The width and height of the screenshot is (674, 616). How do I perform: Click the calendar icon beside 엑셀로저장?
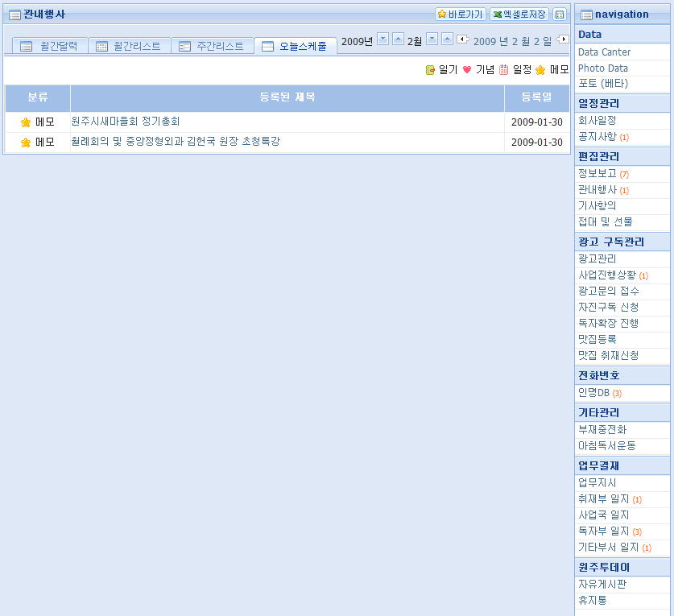click(560, 14)
